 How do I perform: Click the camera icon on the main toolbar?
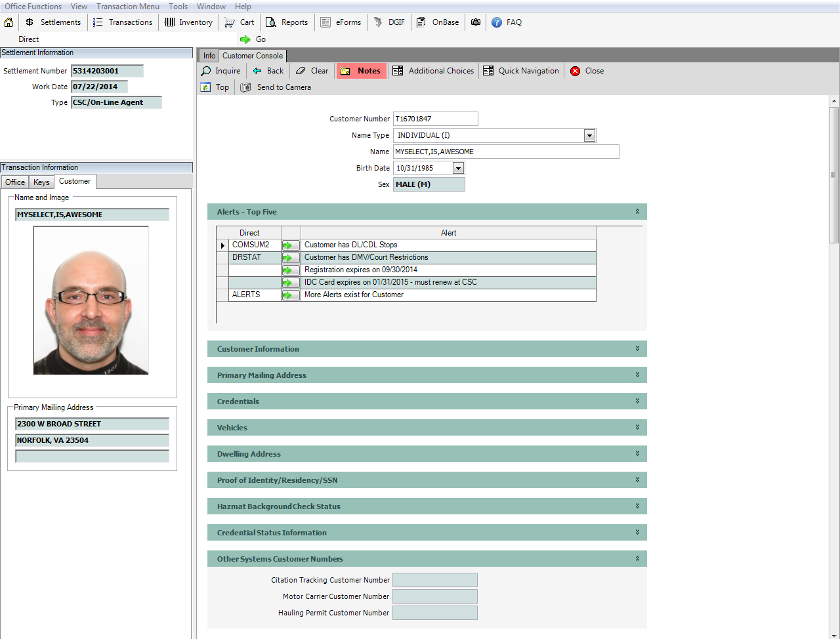pyautogui.click(x=475, y=22)
